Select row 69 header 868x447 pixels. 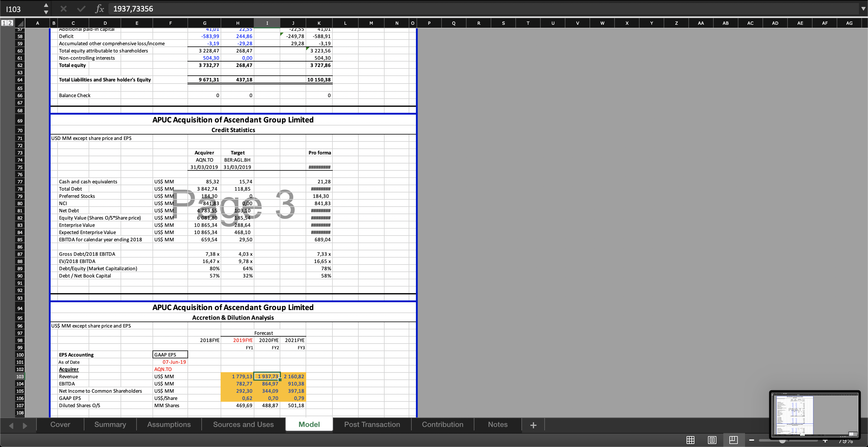coord(20,121)
